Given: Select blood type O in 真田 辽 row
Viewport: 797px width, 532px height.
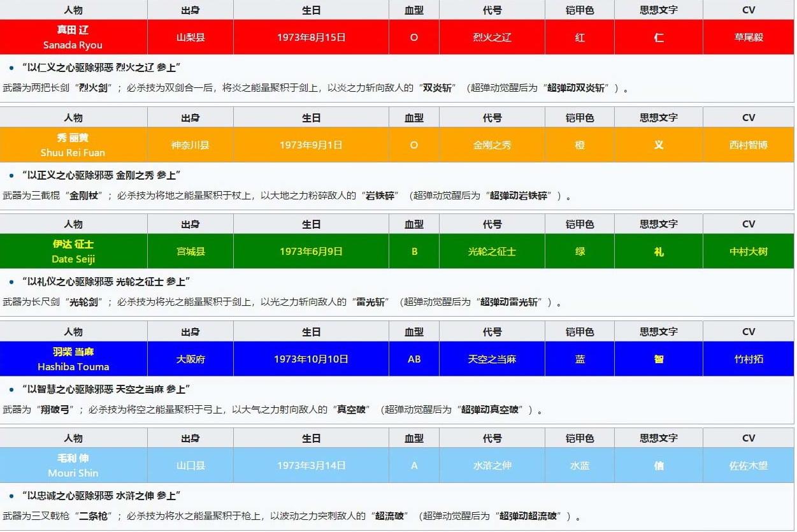Looking at the screenshot, I should click(414, 37).
